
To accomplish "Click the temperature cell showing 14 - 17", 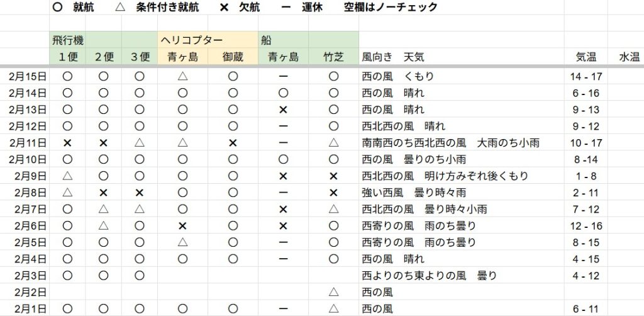I will point(586,77).
